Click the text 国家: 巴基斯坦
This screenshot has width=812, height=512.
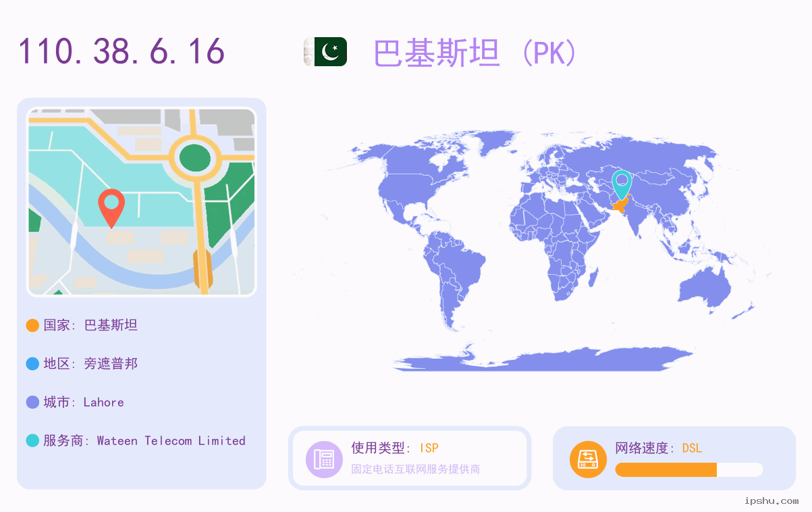click(90, 326)
